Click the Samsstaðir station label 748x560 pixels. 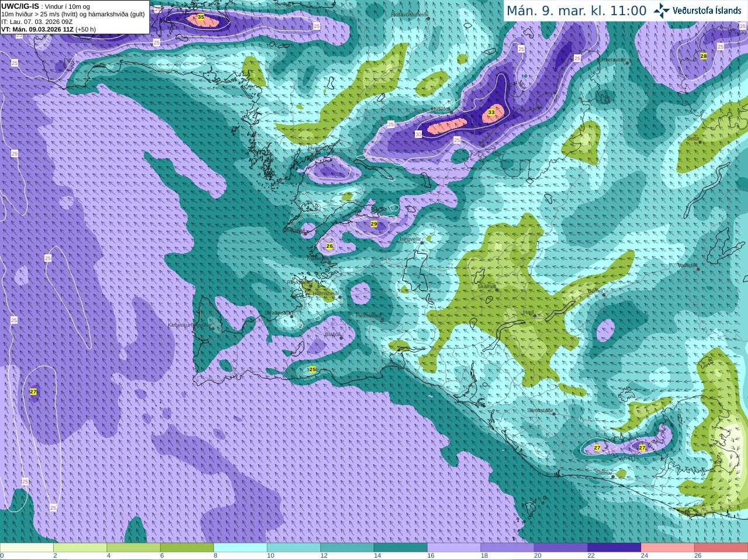coord(539,410)
